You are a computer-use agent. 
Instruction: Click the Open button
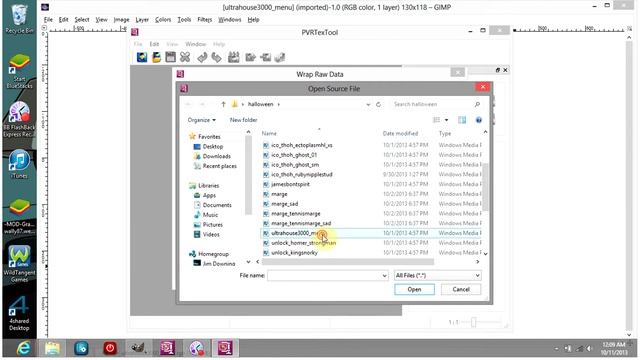414,289
